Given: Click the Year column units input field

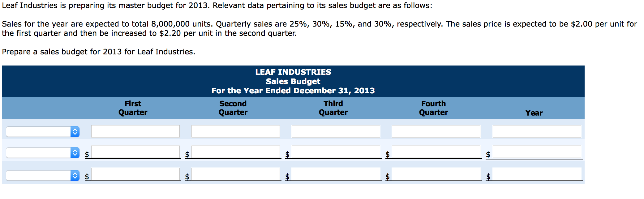Looking at the screenshot, I should [537, 131].
